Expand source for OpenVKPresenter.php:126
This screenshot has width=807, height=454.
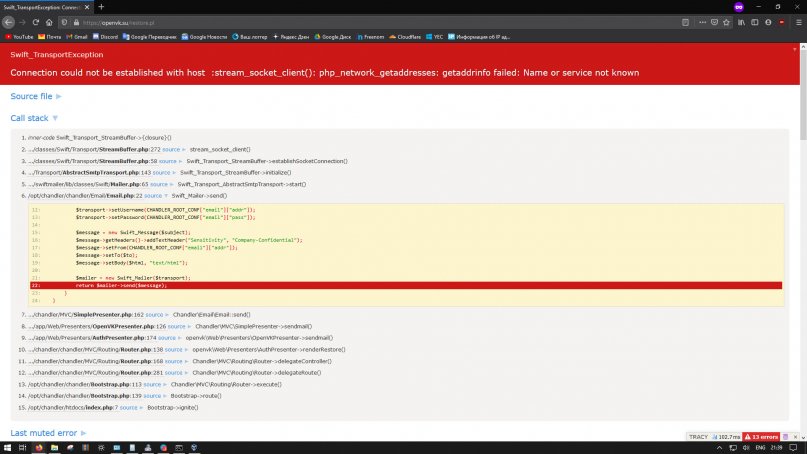pyautogui.click(x=179, y=326)
